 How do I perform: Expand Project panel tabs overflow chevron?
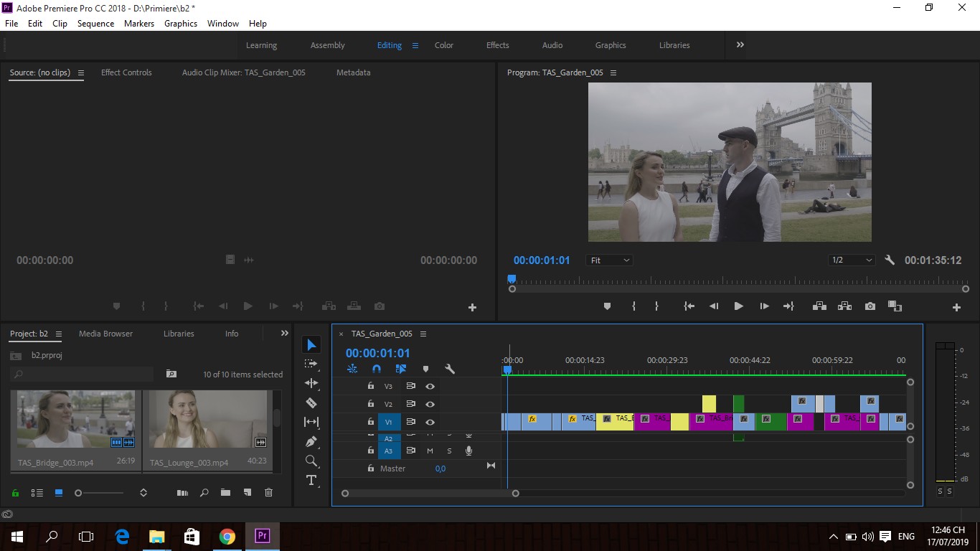(284, 334)
